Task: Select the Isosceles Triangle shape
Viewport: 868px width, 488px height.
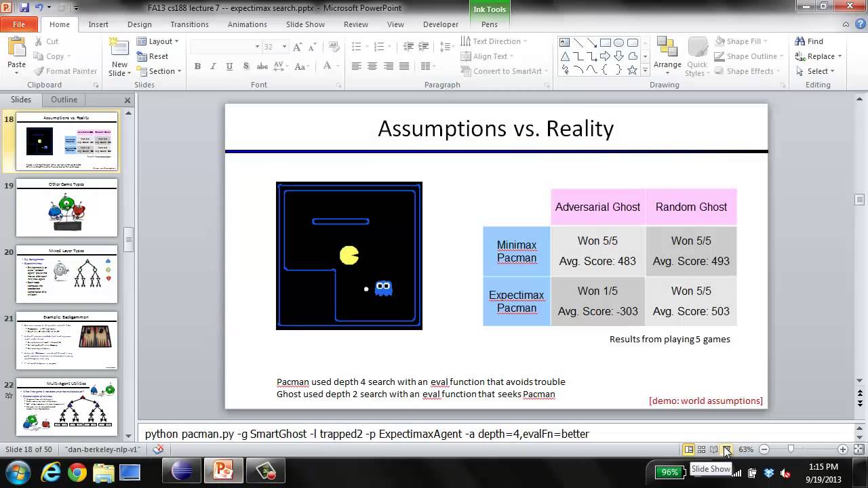Action: [x=565, y=56]
